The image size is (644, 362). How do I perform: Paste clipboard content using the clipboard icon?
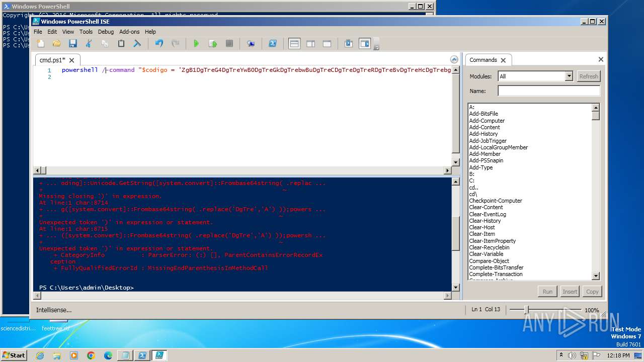(121, 44)
